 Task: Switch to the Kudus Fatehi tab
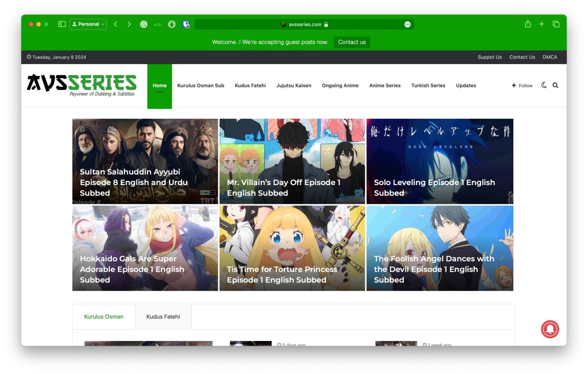163,317
